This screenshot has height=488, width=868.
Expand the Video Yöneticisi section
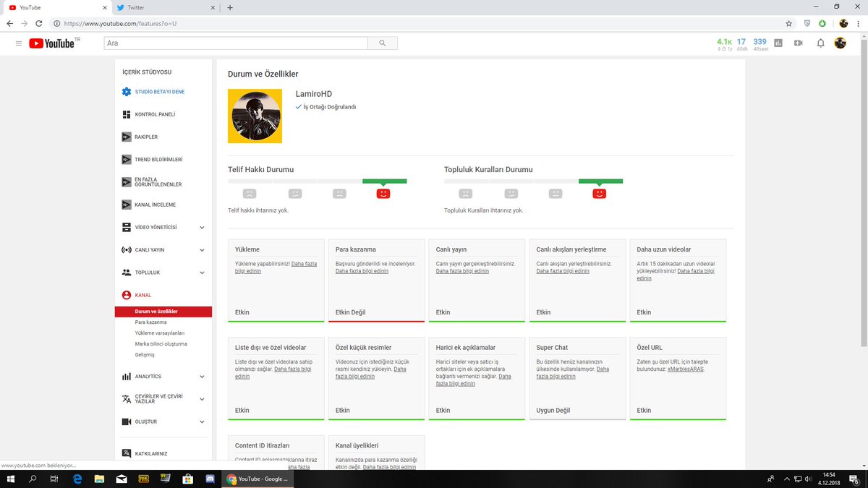coord(201,227)
